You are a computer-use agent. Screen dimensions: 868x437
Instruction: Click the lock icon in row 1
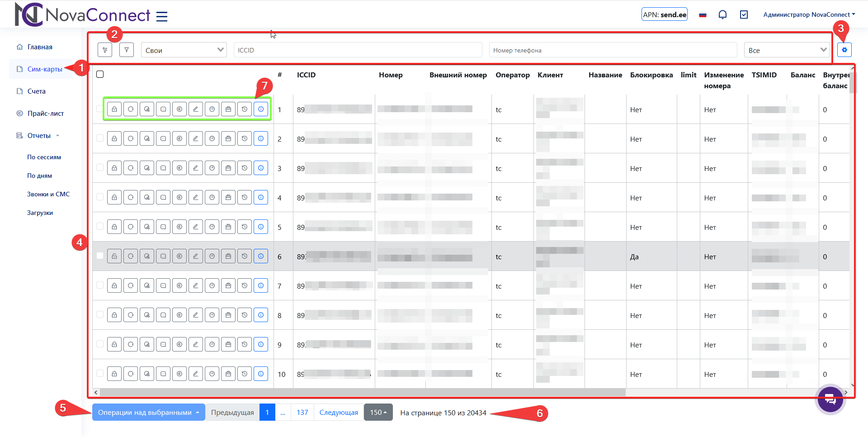(x=114, y=109)
